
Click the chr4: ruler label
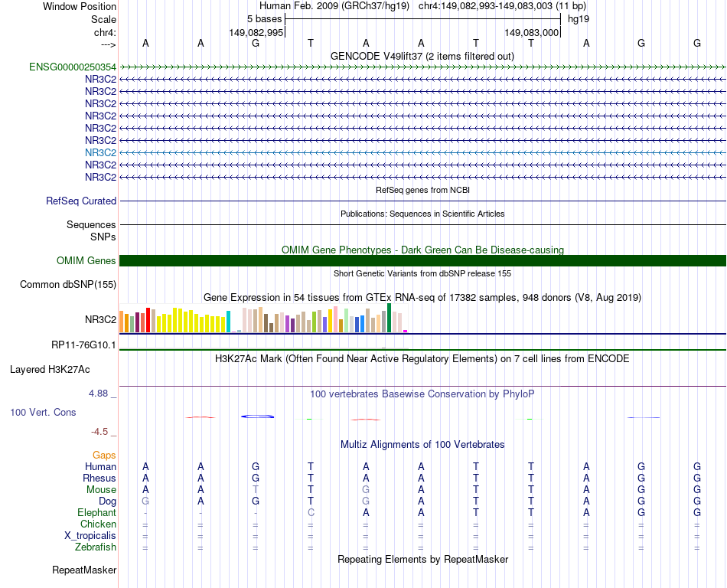[106, 32]
